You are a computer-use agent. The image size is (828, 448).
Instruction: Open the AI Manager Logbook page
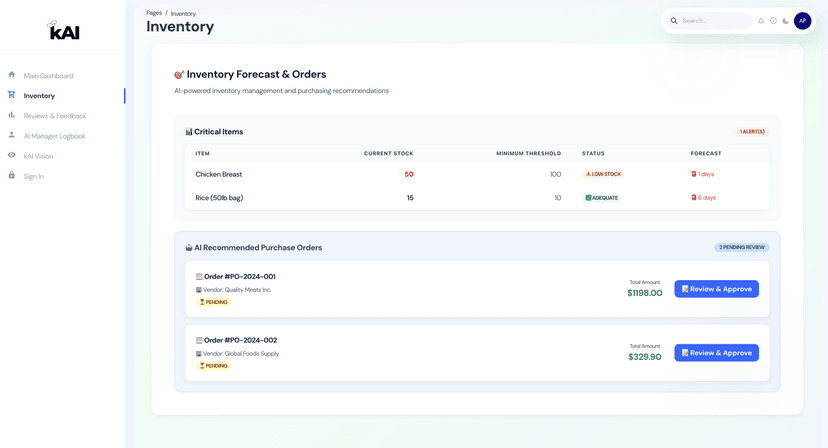tap(54, 136)
